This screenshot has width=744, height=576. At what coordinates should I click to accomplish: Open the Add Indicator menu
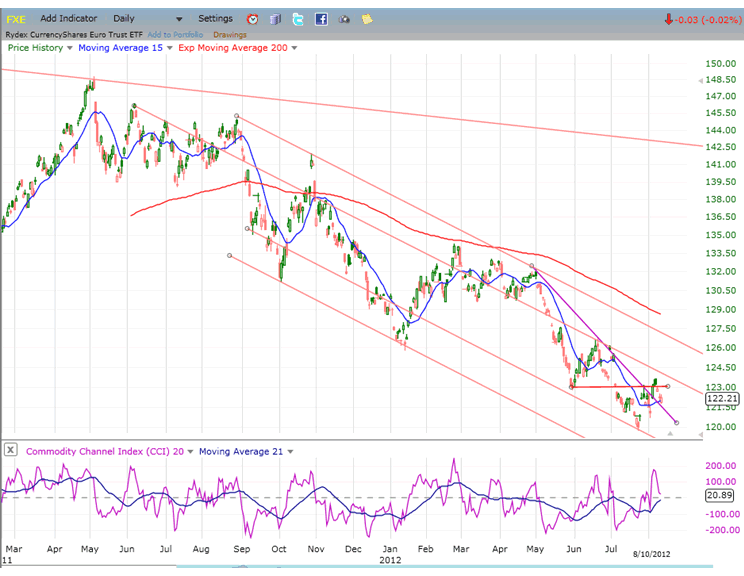(x=69, y=19)
